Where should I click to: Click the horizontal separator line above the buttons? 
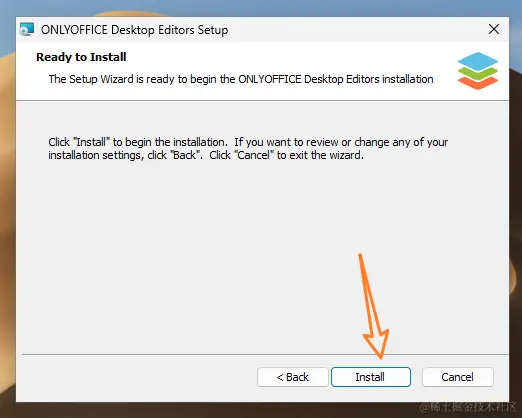tap(265, 354)
